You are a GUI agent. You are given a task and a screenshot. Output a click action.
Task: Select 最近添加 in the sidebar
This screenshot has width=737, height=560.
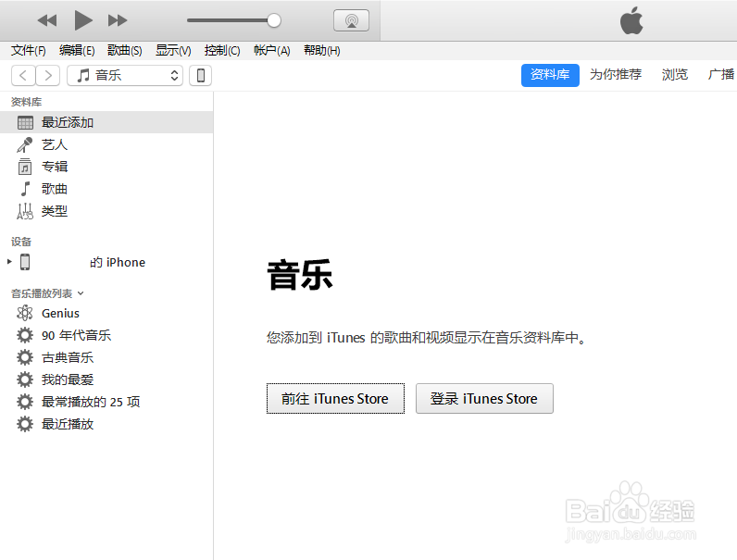106,122
